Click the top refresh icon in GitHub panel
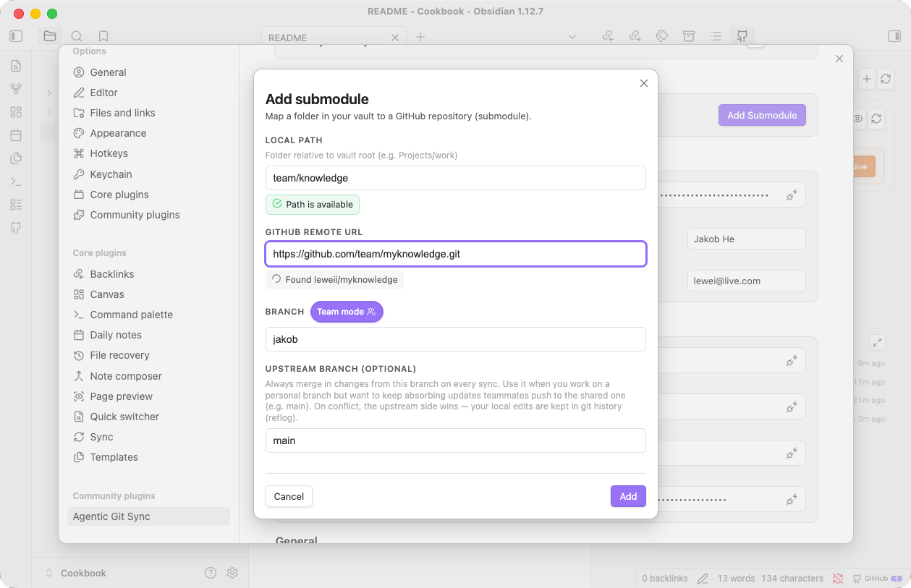 885,79
